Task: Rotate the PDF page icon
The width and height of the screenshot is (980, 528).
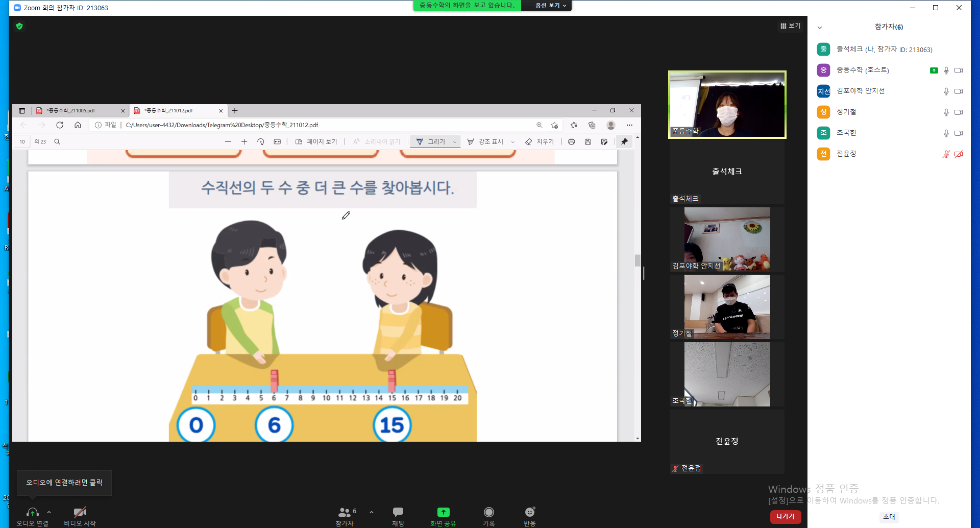Action: point(261,142)
